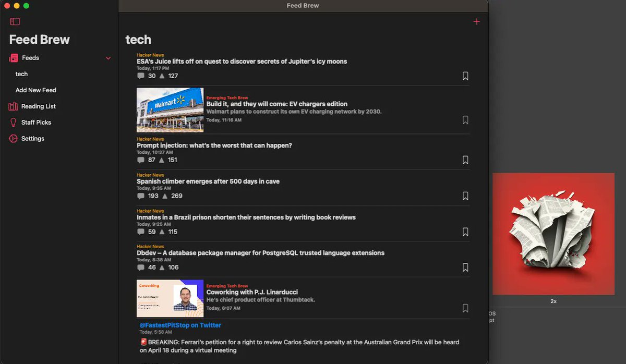Open Add New Feed
Image resolution: width=626 pixels, height=364 pixels.
(36, 90)
